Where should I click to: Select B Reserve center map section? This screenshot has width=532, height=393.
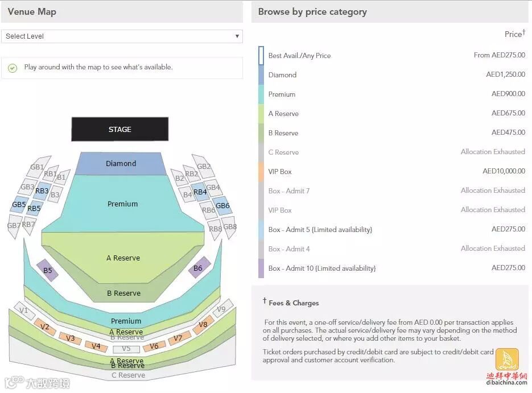tap(123, 293)
